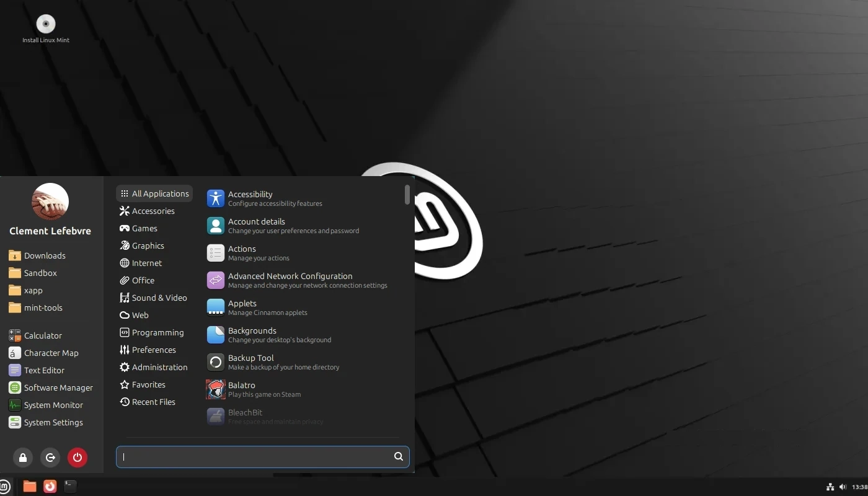868x496 pixels.
Task: Select the Graphics category
Action: (x=148, y=246)
